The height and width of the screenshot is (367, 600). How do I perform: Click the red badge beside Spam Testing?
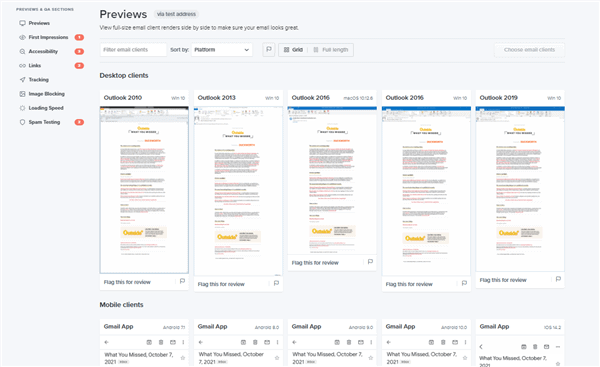pyautogui.click(x=79, y=122)
